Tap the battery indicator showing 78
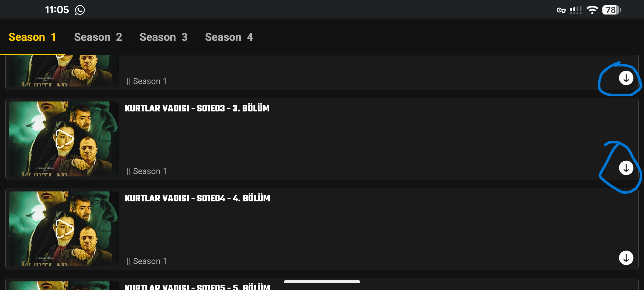The image size is (644, 290). 612,10
